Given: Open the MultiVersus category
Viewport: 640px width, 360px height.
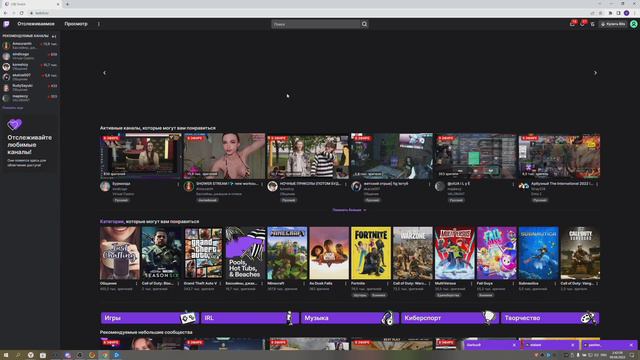Looking at the screenshot, I should (x=455, y=253).
